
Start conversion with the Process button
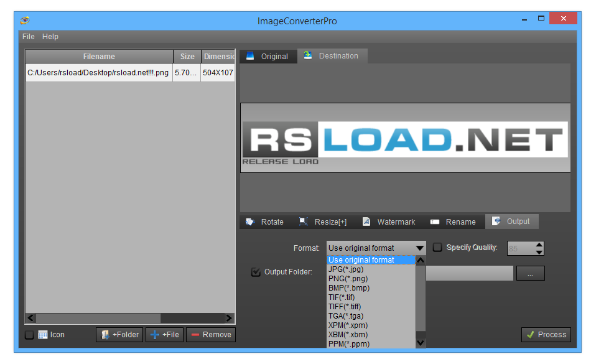[x=546, y=335]
